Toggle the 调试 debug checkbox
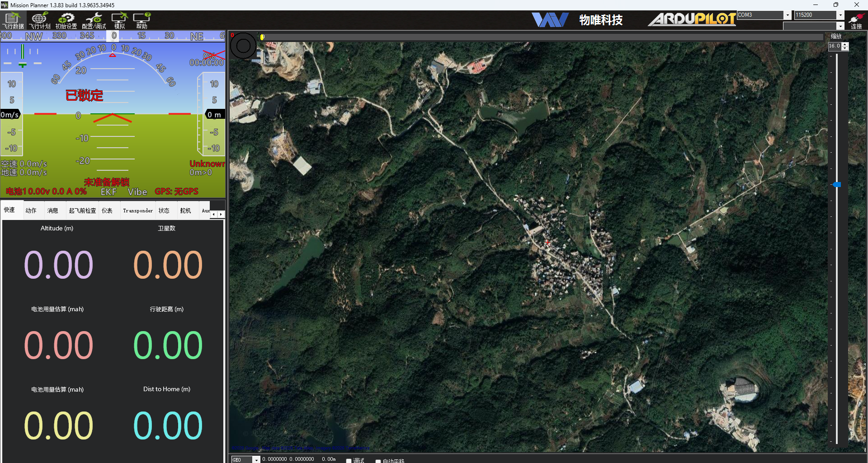The height and width of the screenshot is (463, 868). 349,460
